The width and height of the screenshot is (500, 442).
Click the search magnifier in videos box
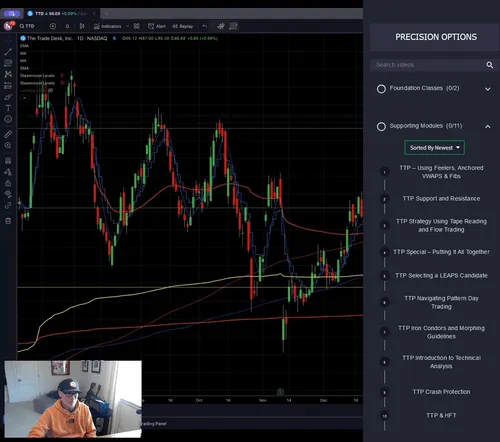[x=489, y=65]
